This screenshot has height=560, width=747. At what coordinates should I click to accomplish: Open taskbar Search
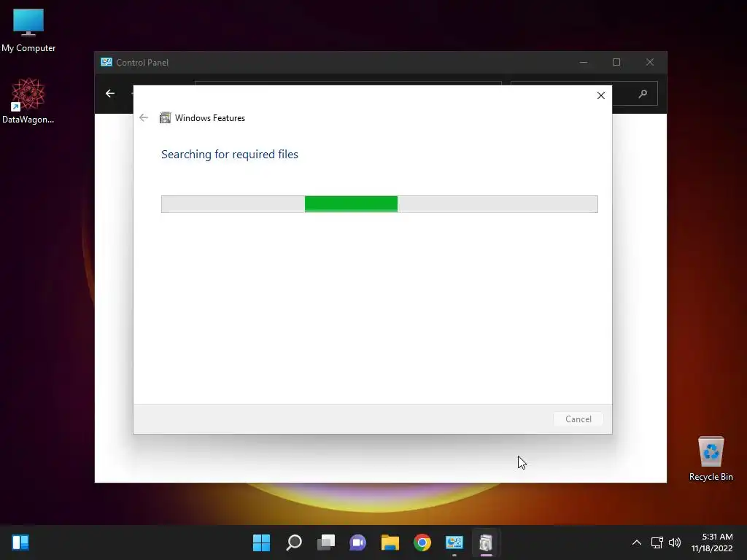(294, 542)
